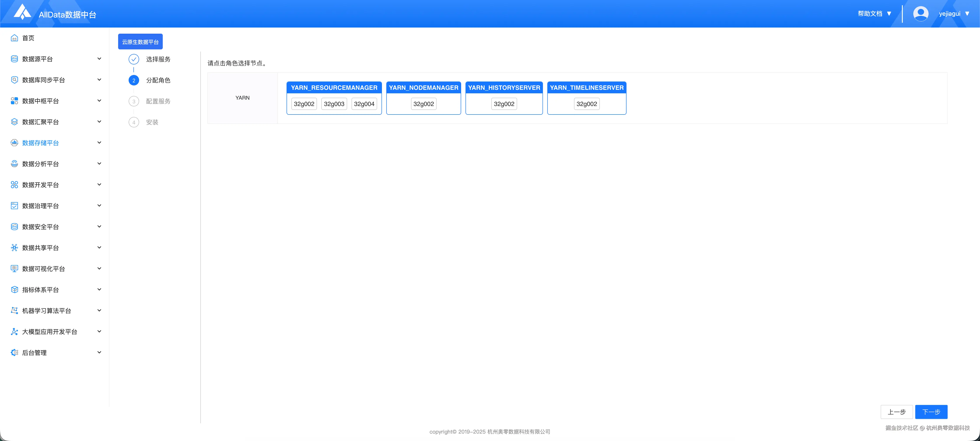Open the 数据安全平台 menu item
980x441 pixels.
click(x=41, y=227)
